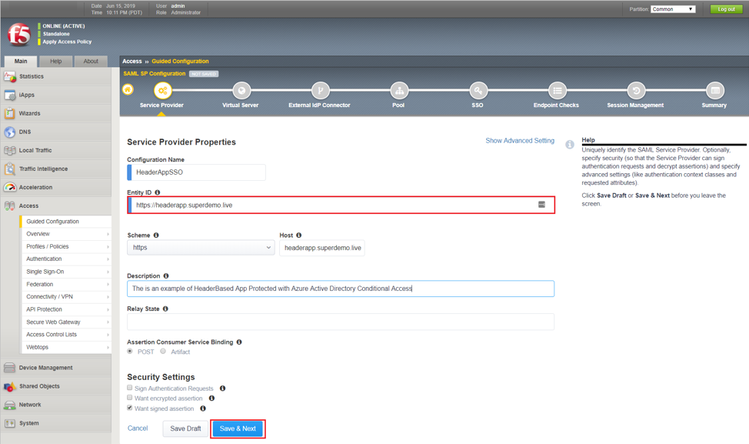The width and height of the screenshot is (749, 444).
Task: Click Show Advanced Setting link
Action: click(520, 141)
